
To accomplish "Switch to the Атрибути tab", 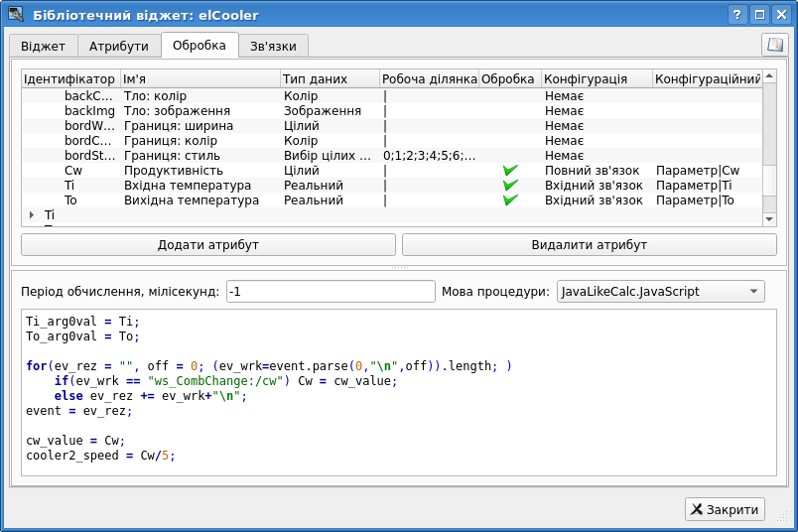I will coord(118,47).
